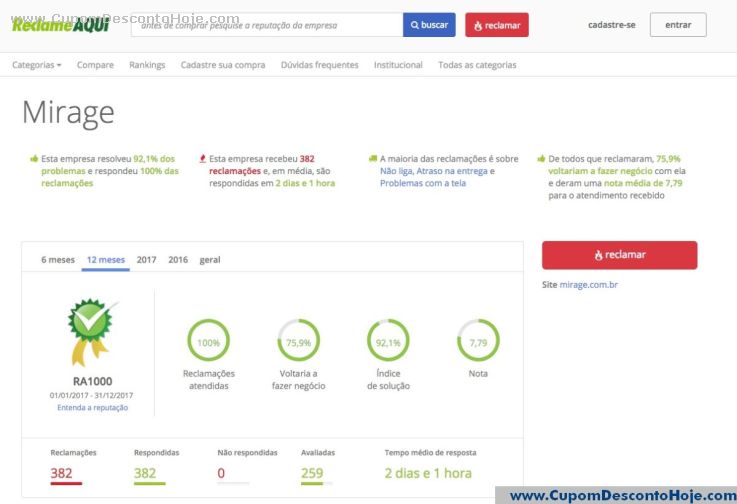This screenshot has height=504, width=737.
Task: Open the Compare menu item
Action: (95, 65)
